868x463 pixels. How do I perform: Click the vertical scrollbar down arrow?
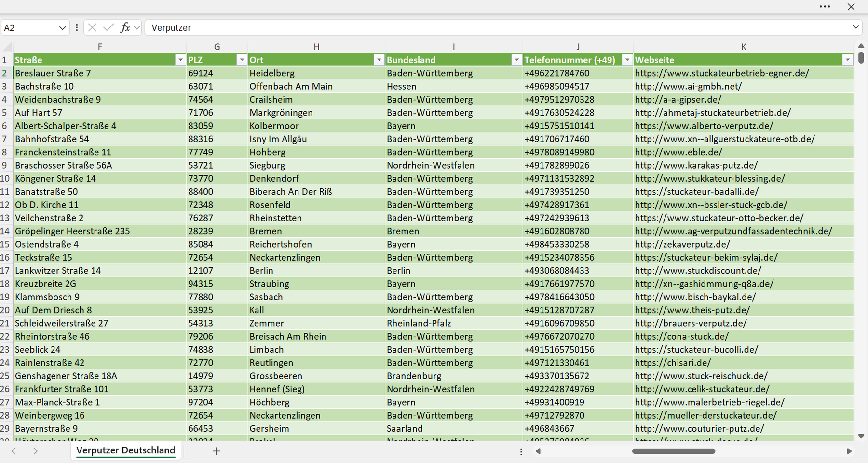pyautogui.click(x=861, y=436)
